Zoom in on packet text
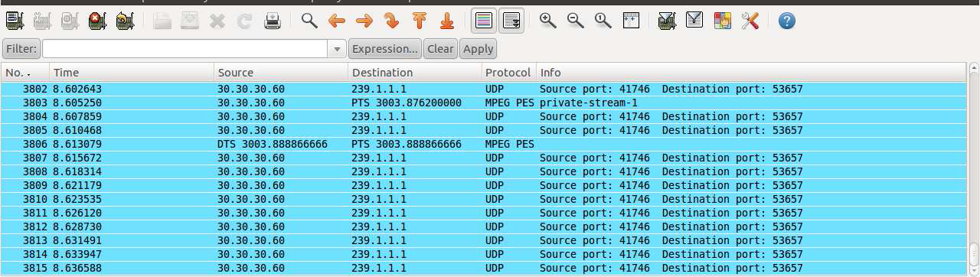The image size is (980, 277). [548, 21]
